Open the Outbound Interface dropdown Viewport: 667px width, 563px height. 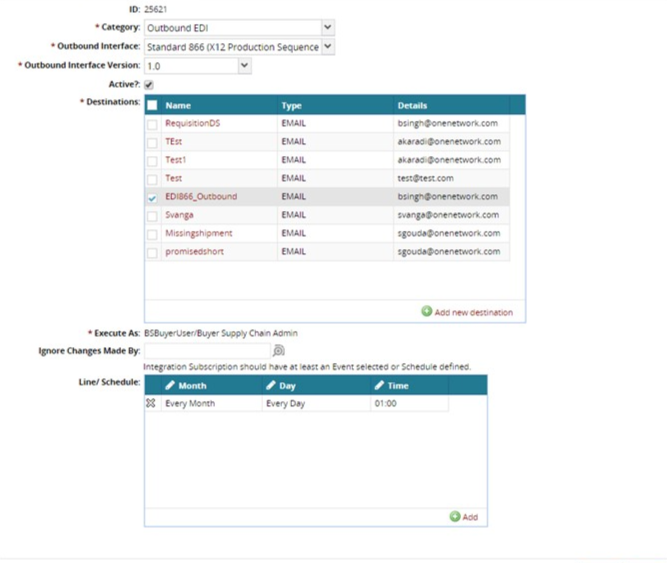pyautogui.click(x=328, y=46)
